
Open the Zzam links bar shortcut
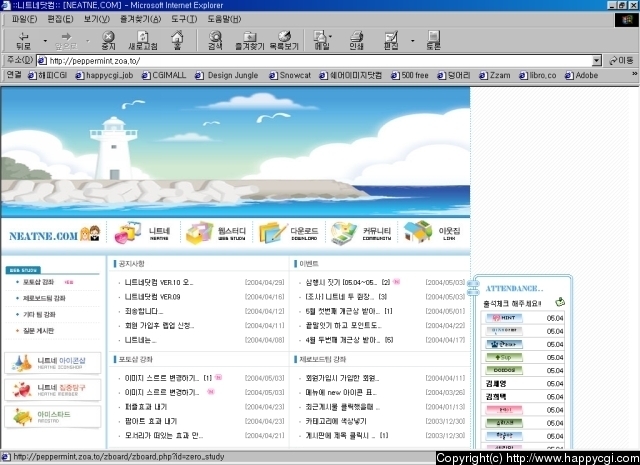(x=495, y=76)
